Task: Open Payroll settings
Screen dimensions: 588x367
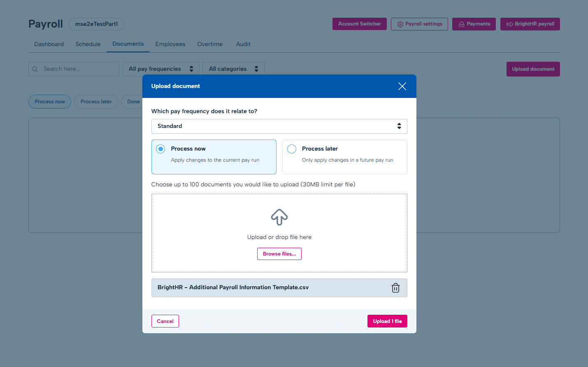Action: (419, 24)
